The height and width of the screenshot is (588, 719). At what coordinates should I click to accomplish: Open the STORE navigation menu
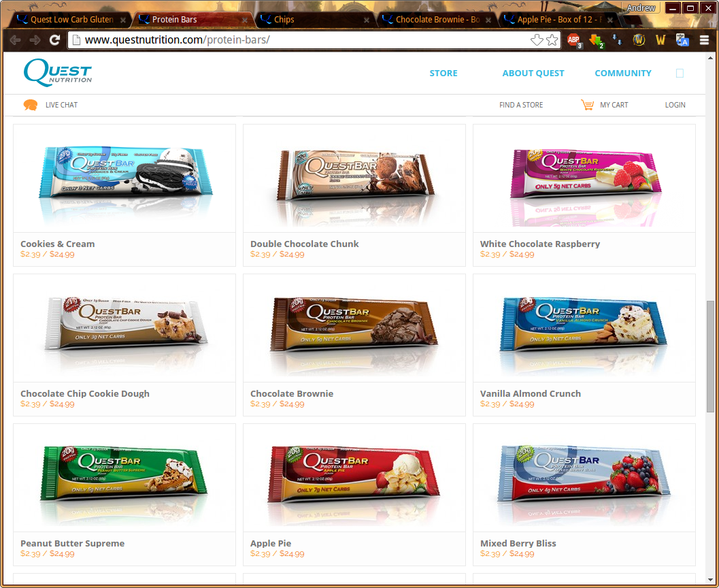tap(444, 73)
